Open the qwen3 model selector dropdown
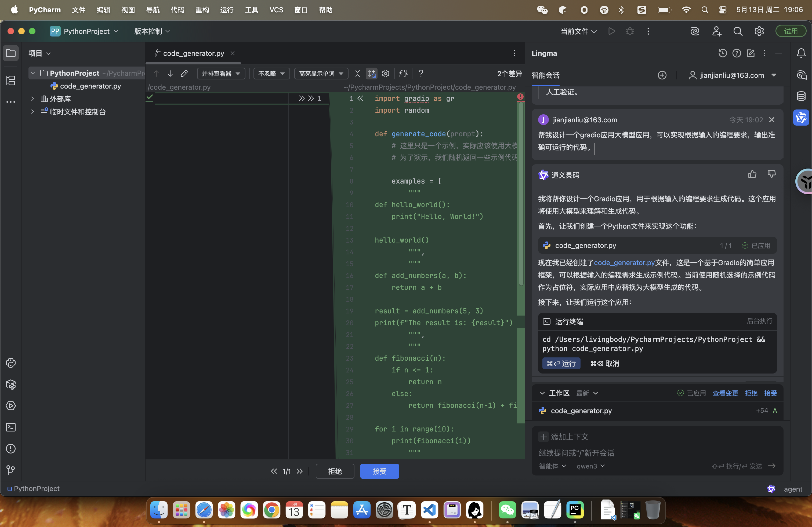 pyautogui.click(x=590, y=466)
